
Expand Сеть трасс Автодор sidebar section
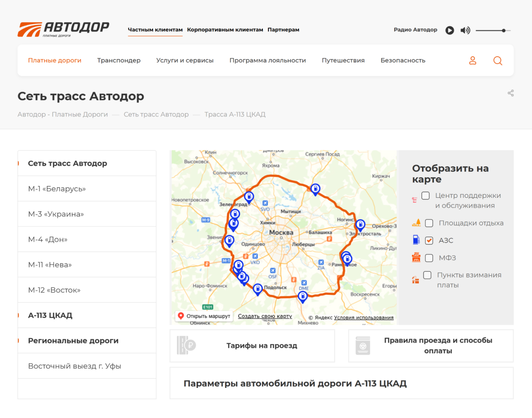[67, 163]
